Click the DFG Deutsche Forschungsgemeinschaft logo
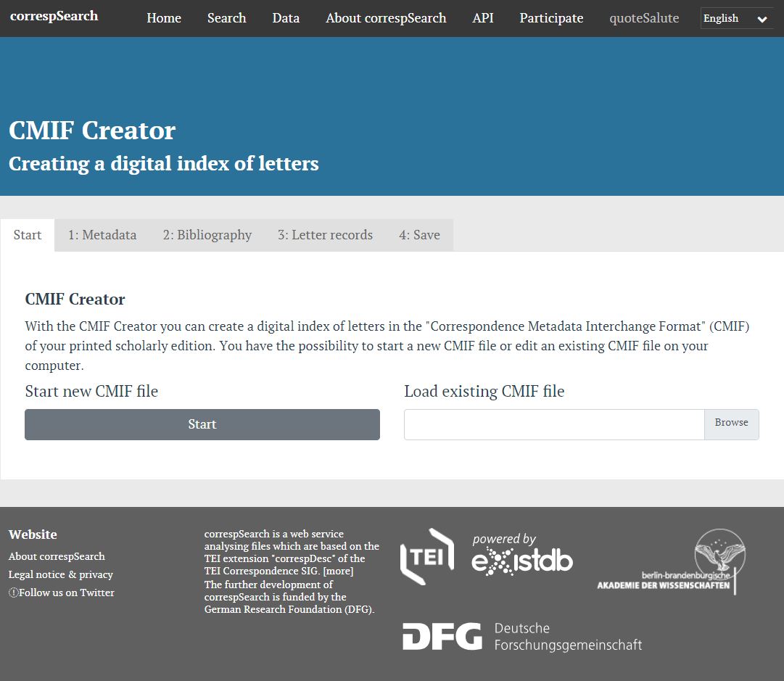The height and width of the screenshot is (681, 784). (522, 636)
